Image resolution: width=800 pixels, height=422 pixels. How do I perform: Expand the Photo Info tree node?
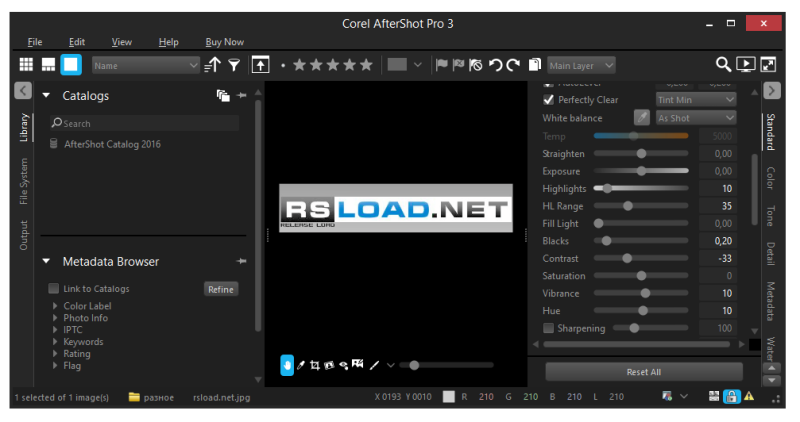click(55, 318)
